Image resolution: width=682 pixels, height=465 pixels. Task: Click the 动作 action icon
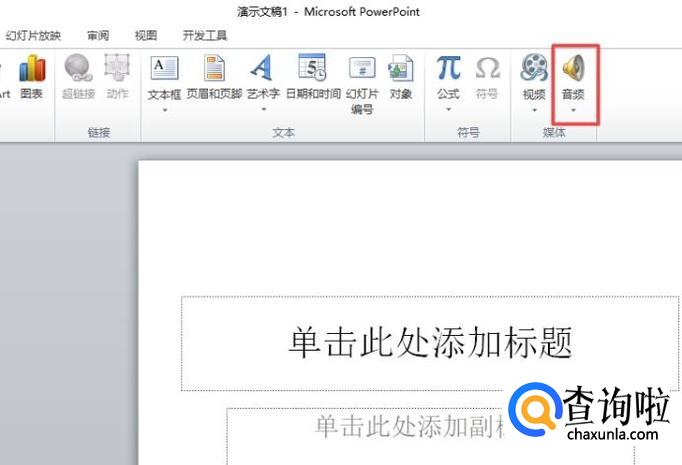click(117, 67)
